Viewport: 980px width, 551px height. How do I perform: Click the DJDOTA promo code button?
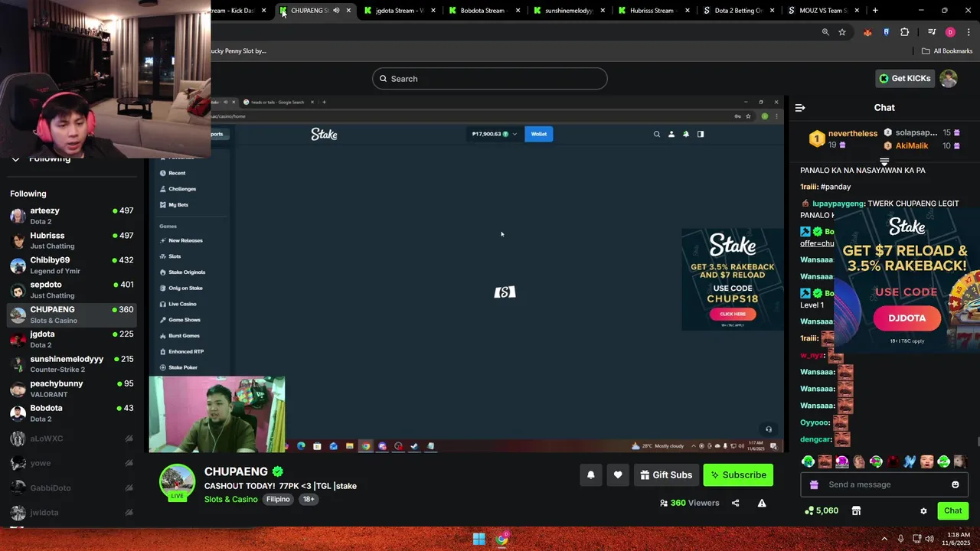coord(907,318)
